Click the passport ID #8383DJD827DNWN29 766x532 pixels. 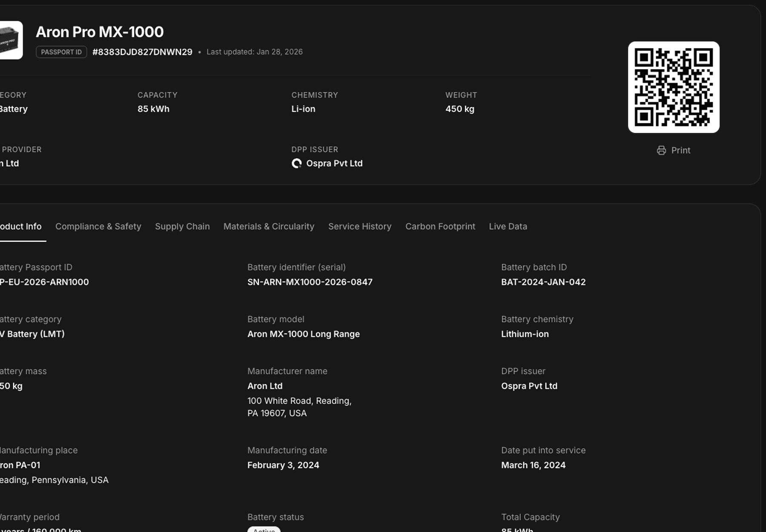(x=142, y=52)
